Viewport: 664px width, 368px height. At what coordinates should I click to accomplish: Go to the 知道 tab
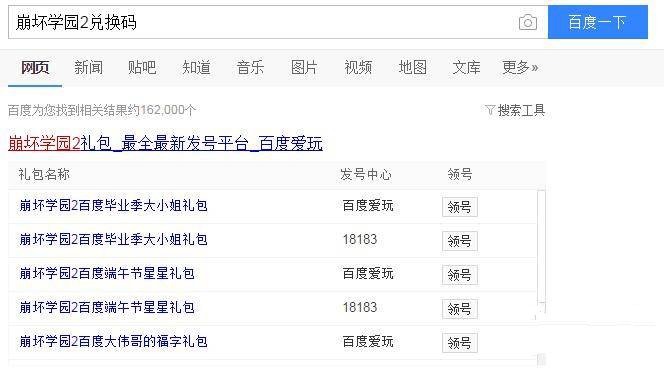(x=196, y=68)
